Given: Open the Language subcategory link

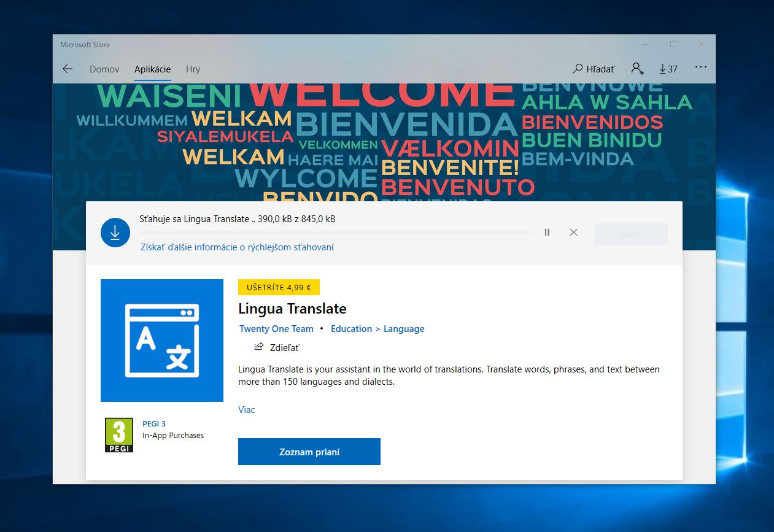Looking at the screenshot, I should click(x=404, y=329).
